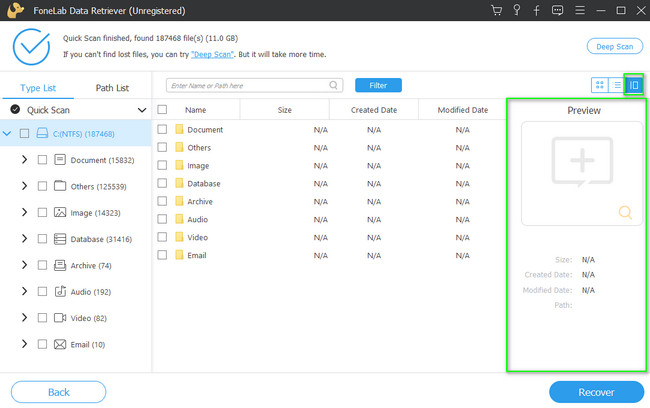
Task: Open the Filter button
Action: click(x=378, y=85)
